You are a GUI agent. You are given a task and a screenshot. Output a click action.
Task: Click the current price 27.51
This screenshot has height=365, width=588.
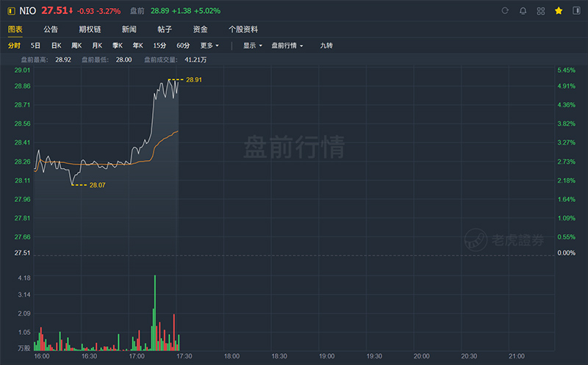point(54,10)
